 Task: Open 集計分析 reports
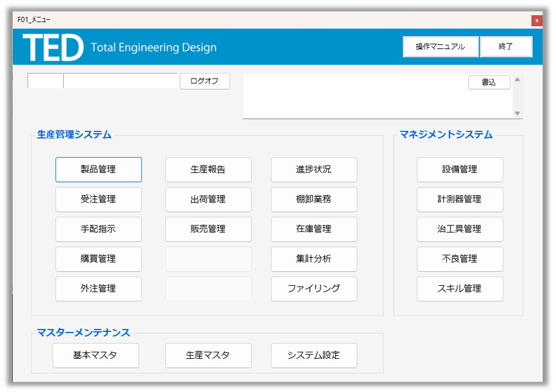[x=314, y=259]
